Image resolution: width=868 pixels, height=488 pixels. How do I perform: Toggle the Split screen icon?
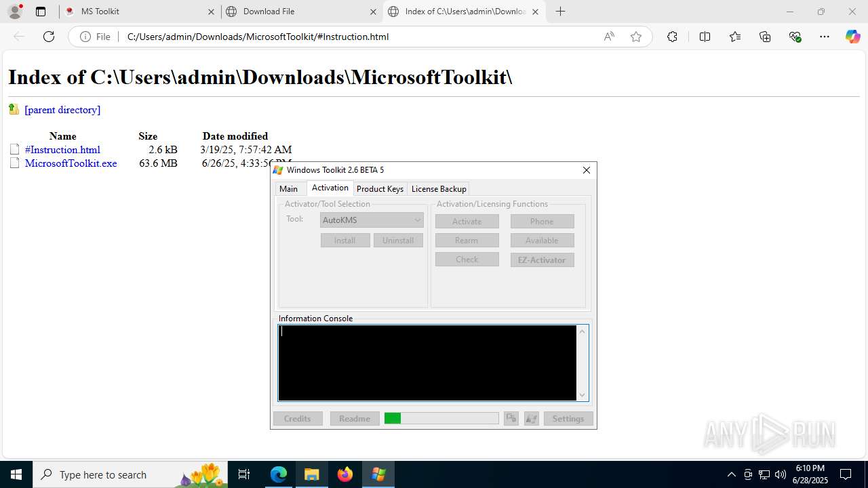click(705, 37)
